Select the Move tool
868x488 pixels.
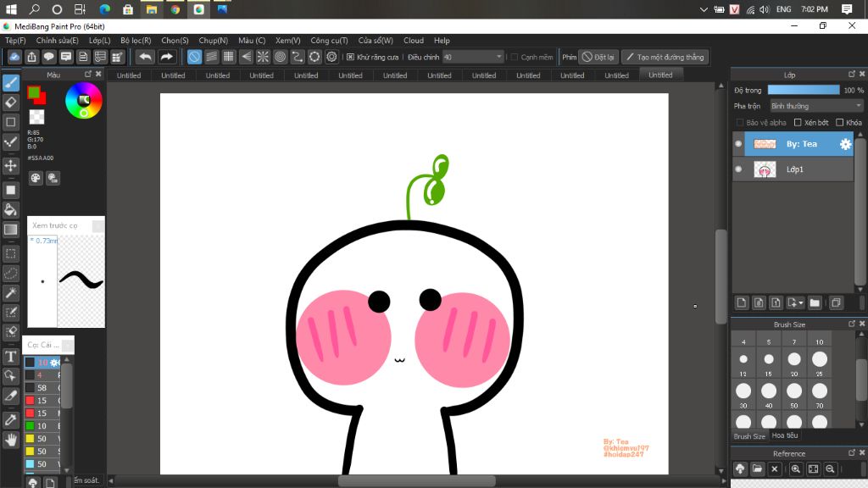[10, 165]
